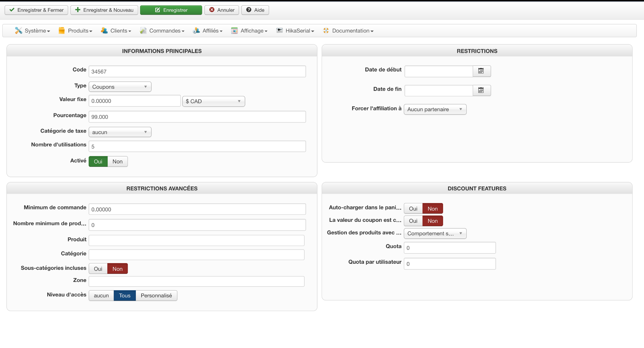Click the question mark Aide icon
The image size is (644, 348).
point(249,10)
